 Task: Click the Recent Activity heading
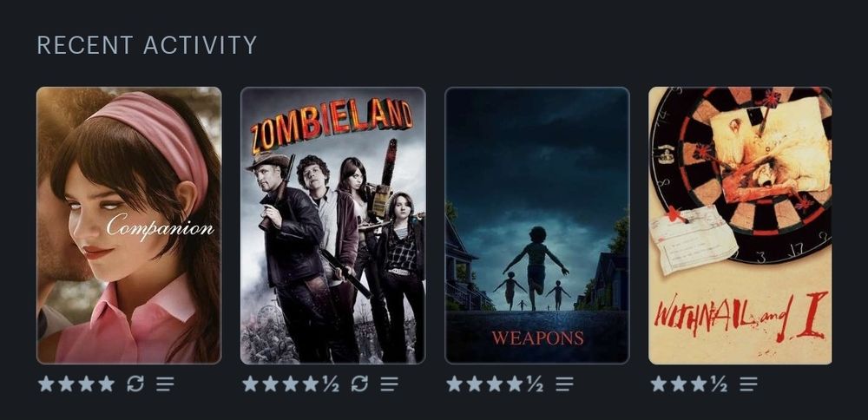pos(147,45)
